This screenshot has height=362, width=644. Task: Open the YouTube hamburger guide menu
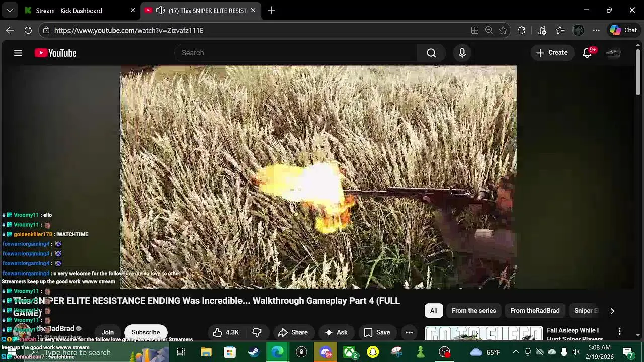point(18,53)
